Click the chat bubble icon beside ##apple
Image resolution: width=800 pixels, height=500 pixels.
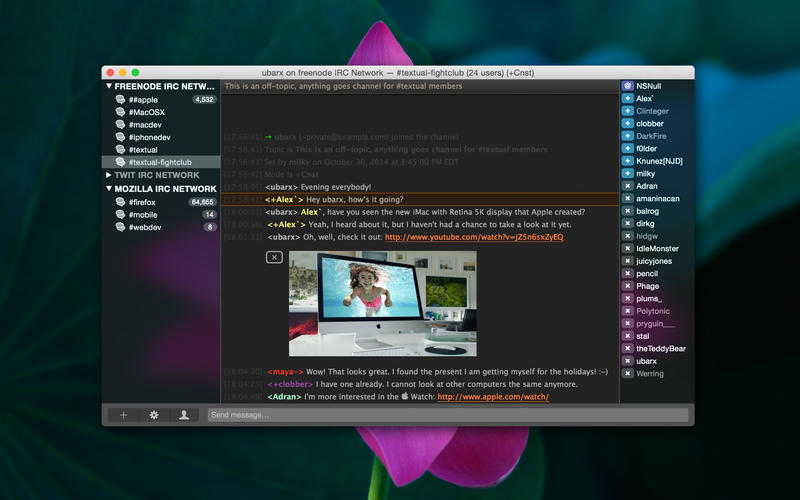121,100
